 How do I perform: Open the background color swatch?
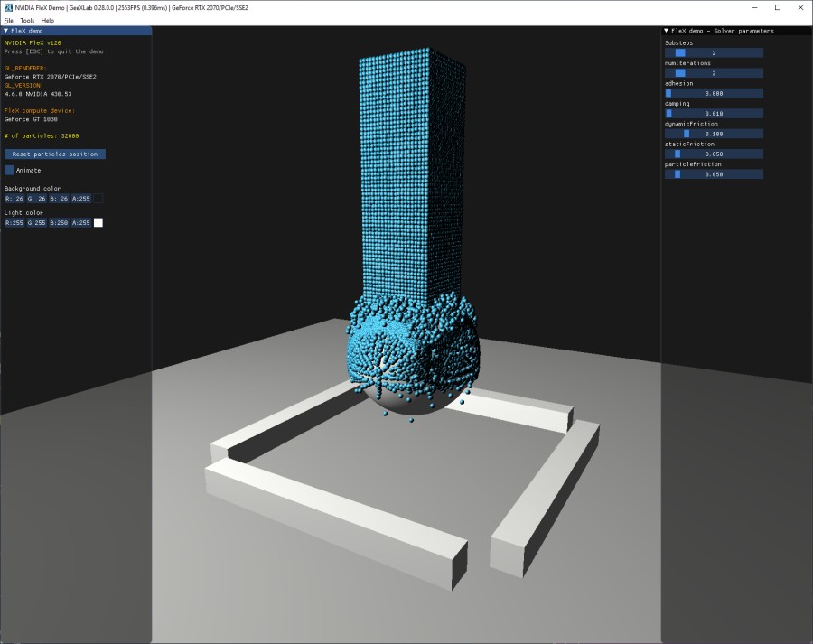tap(98, 199)
